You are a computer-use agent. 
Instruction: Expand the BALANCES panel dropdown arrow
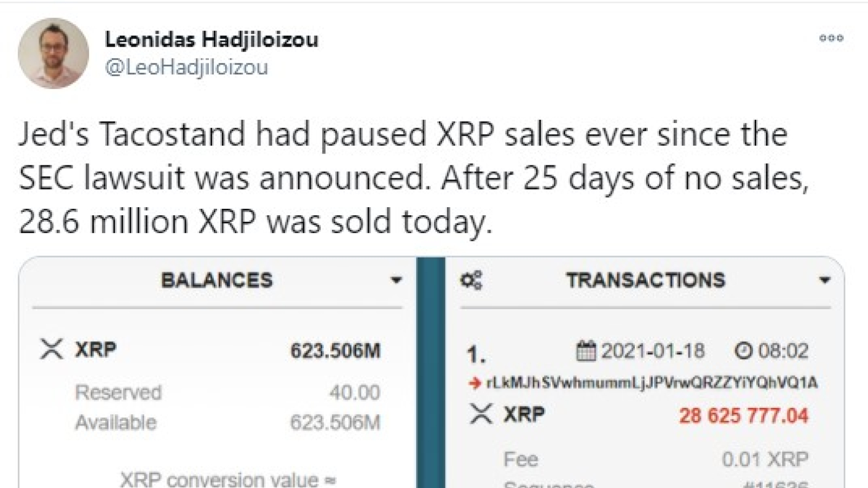pos(396,280)
